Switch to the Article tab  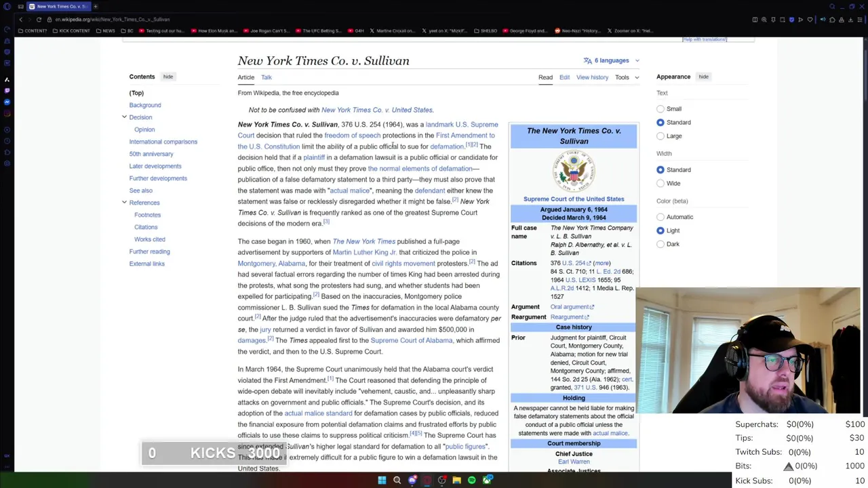point(245,77)
